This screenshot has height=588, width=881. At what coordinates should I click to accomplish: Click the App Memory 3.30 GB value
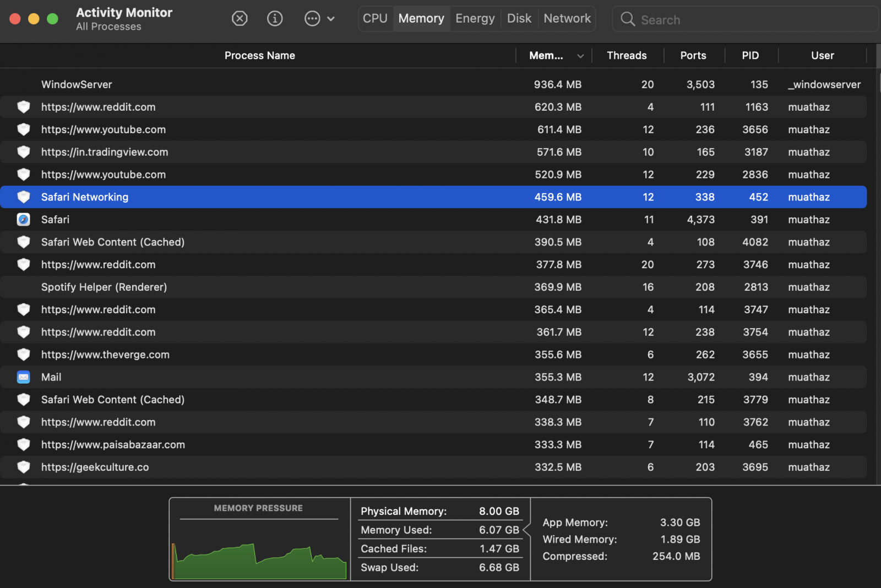point(680,522)
